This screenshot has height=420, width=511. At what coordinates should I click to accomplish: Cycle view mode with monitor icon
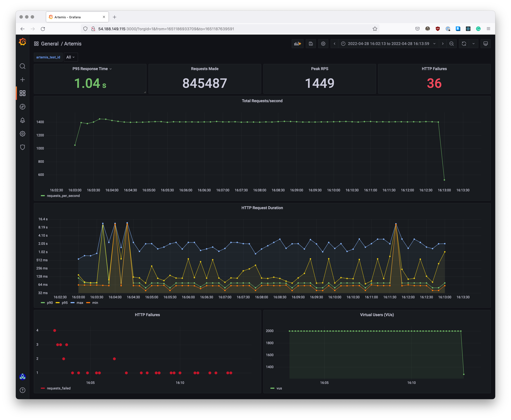(x=485, y=44)
